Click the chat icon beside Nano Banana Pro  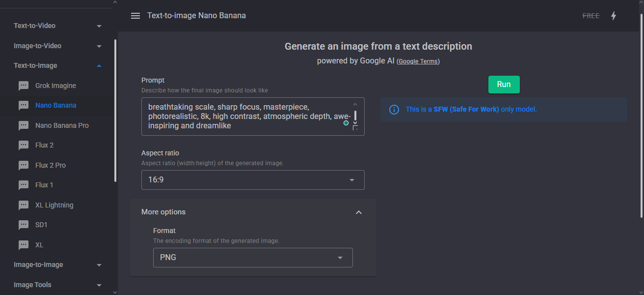click(x=24, y=126)
